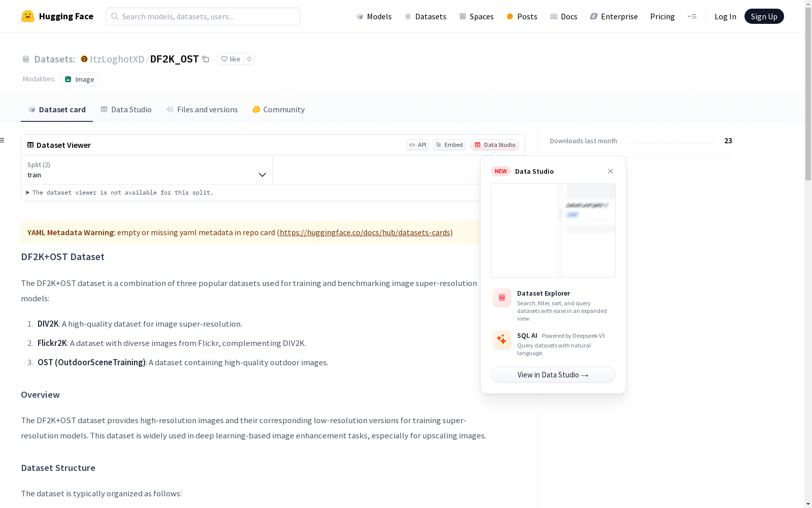This screenshot has height=508, width=812.
Task: Switch to the Data Studio tab
Action: (x=126, y=110)
